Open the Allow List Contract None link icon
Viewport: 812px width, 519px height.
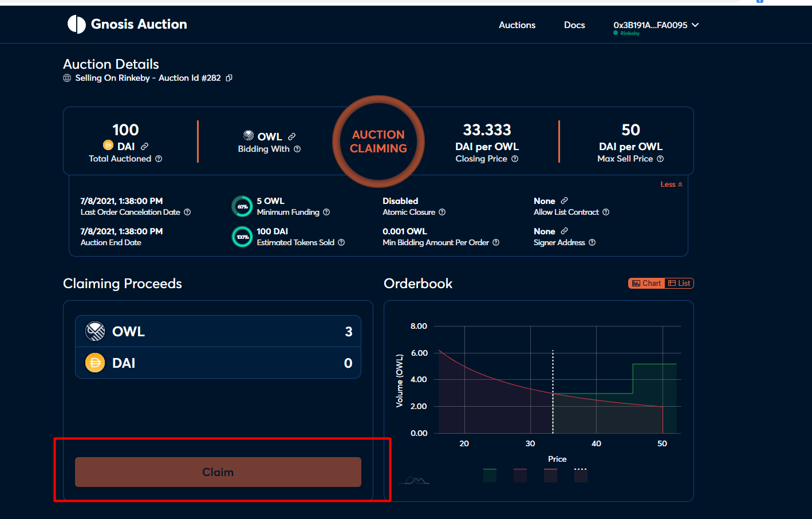[x=565, y=200]
